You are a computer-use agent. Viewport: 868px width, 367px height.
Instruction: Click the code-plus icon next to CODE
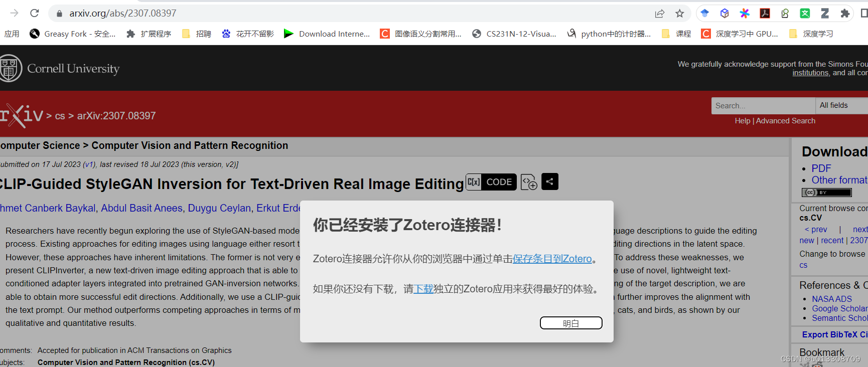[x=529, y=182]
